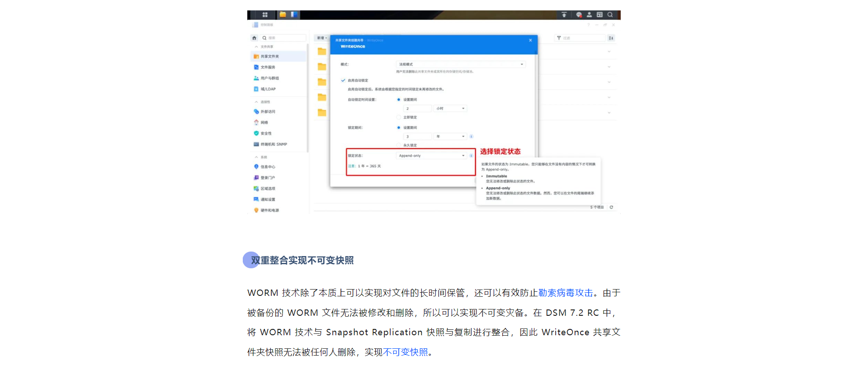
Task: Select the 立即锁定 radio option
Action: point(399,117)
